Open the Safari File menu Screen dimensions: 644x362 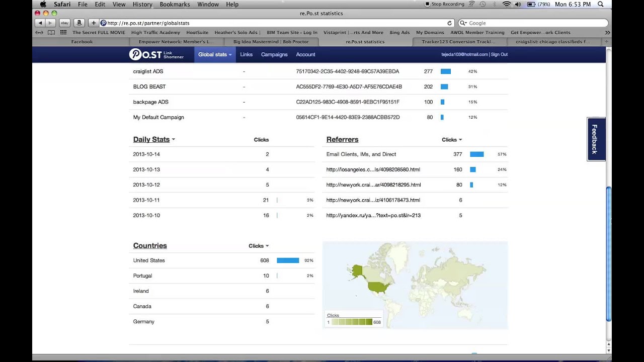[x=83, y=4]
